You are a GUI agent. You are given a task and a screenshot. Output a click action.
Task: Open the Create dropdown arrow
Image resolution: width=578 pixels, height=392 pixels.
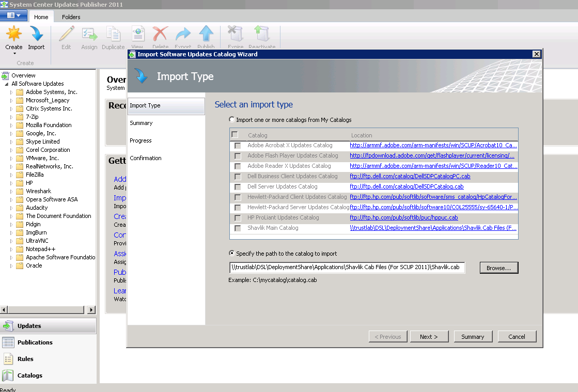[14, 54]
